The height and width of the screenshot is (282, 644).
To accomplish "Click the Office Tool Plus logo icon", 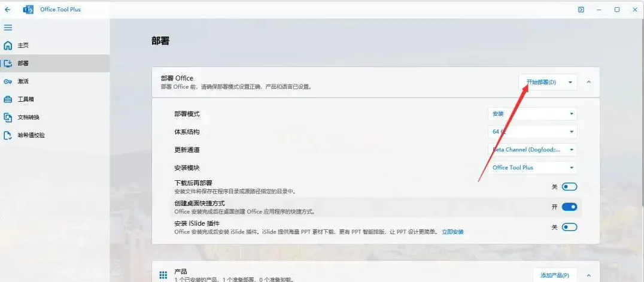I will [x=28, y=10].
